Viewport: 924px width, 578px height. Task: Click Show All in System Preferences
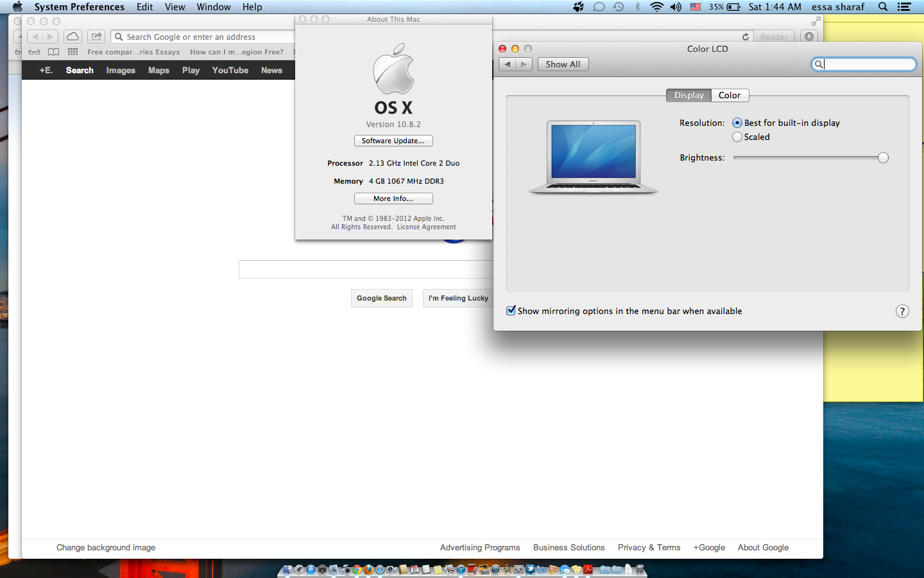point(563,64)
